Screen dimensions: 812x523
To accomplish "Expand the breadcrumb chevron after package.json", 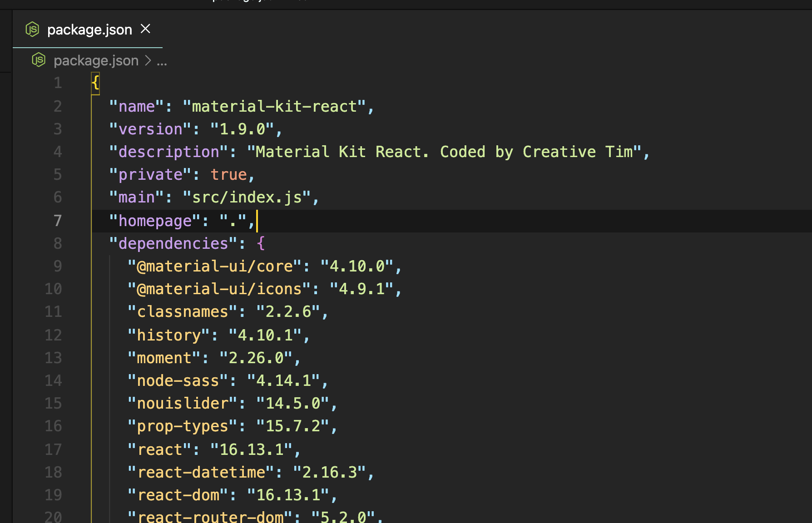I will [x=148, y=60].
